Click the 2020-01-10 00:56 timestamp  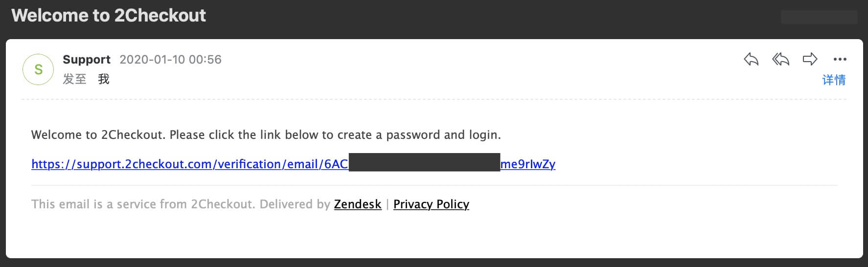(170, 60)
